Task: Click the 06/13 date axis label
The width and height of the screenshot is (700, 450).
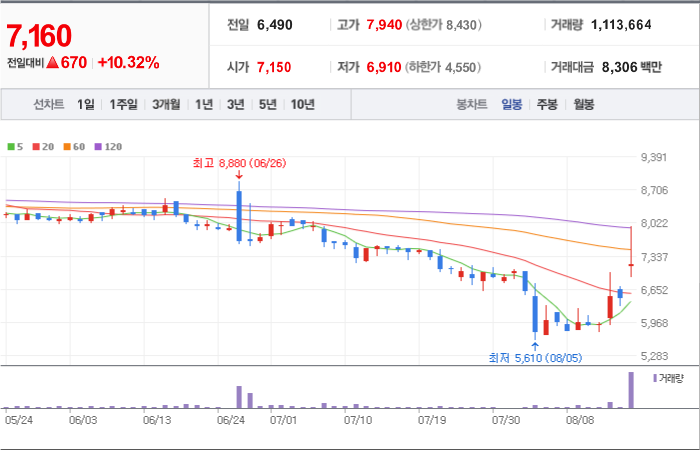Action: tap(157, 421)
